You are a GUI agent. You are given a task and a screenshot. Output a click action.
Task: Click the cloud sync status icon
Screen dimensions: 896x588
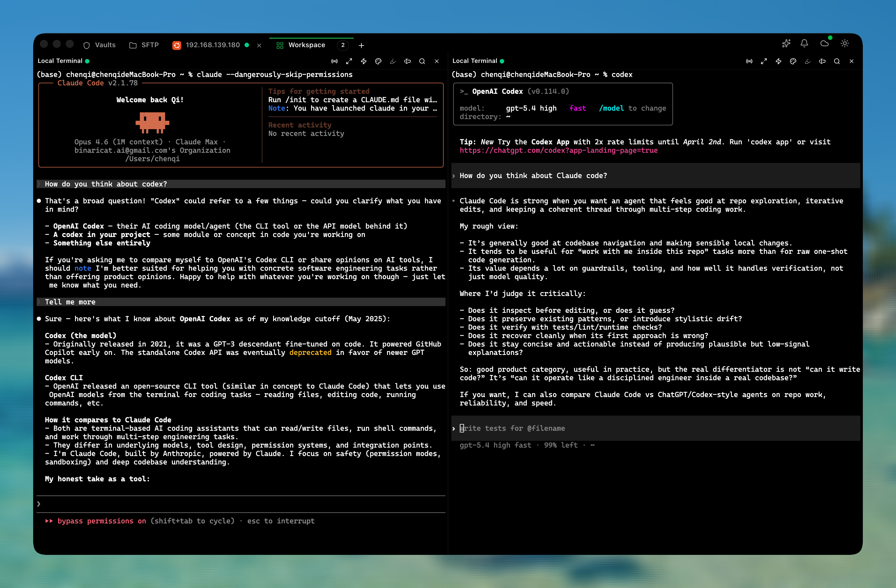pos(824,44)
